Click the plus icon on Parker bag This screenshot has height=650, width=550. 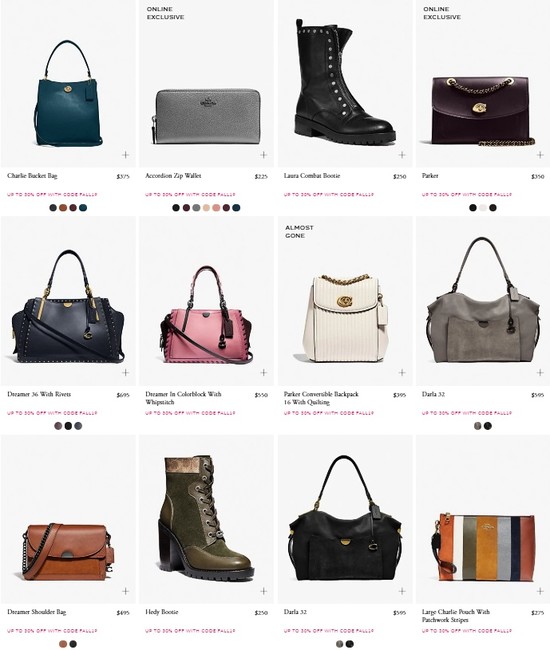point(540,155)
